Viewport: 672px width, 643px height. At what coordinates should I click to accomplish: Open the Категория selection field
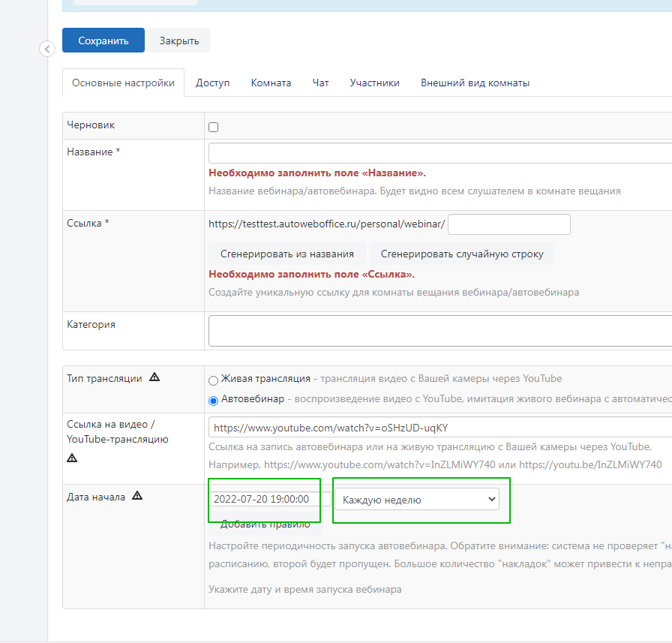pos(439,330)
